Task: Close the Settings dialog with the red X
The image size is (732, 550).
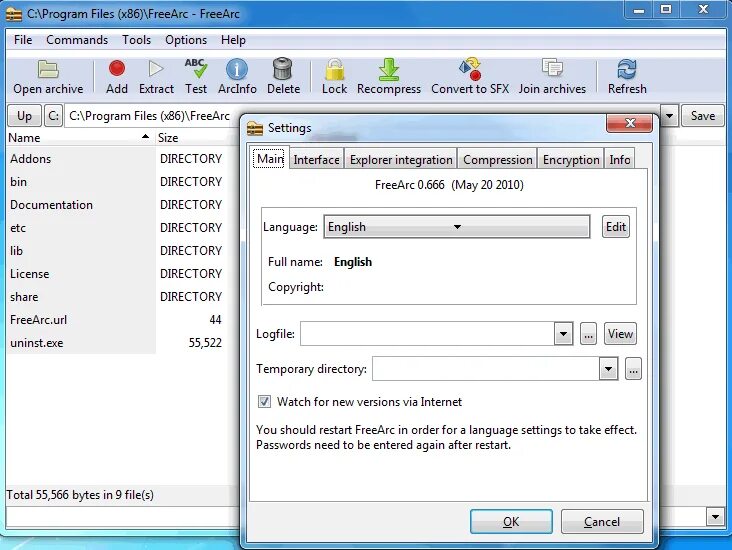Action: [629, 123]
